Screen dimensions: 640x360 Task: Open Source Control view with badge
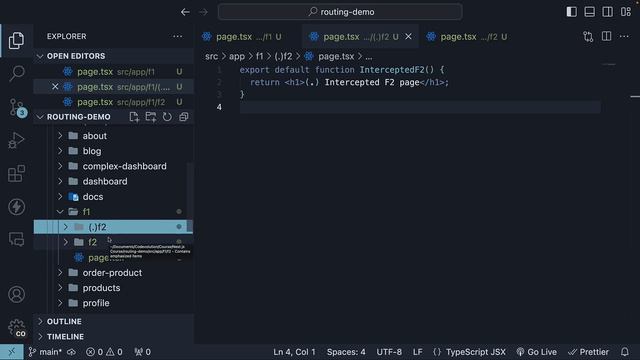point(17,108)
